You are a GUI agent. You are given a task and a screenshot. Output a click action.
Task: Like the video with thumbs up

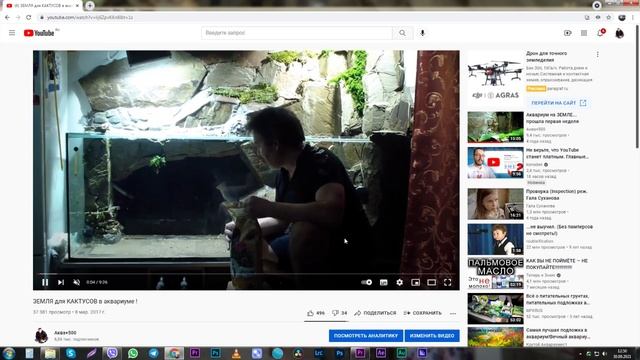[316, 313]
